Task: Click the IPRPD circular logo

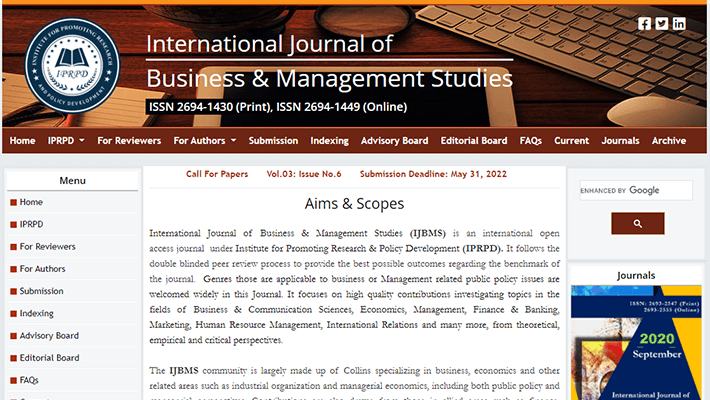Action: click(72, 66)
